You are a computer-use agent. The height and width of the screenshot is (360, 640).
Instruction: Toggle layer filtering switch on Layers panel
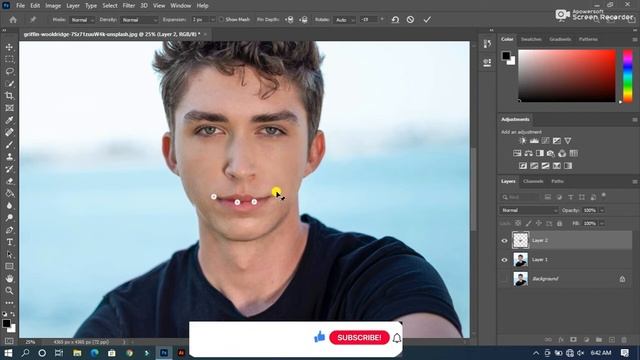[604, 196]
